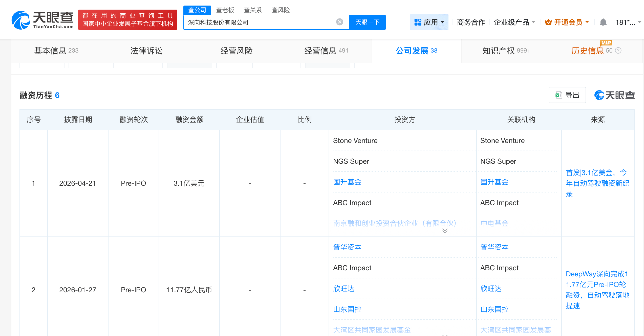Click ABC Impact investor in row 1

(x=352, y=203)
